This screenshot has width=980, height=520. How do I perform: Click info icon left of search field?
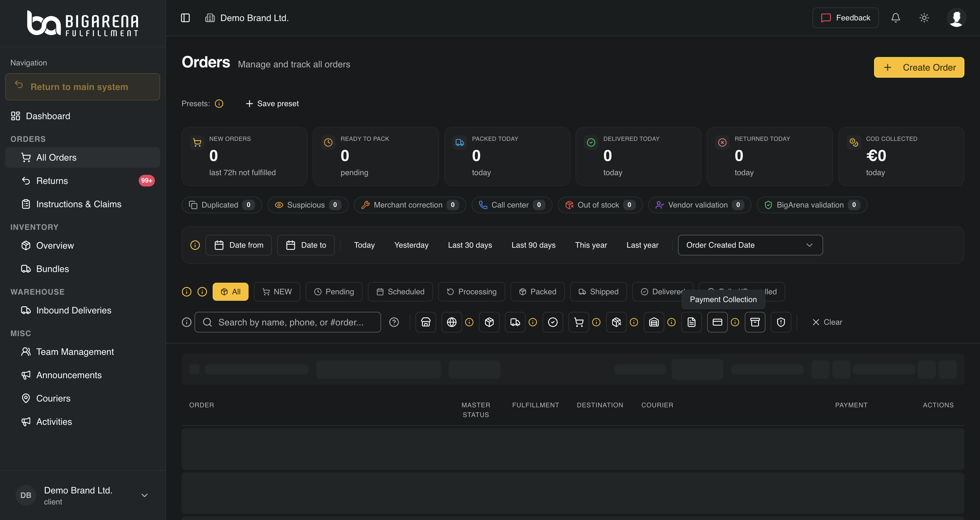pyautogui.click(x=186, y=322)
